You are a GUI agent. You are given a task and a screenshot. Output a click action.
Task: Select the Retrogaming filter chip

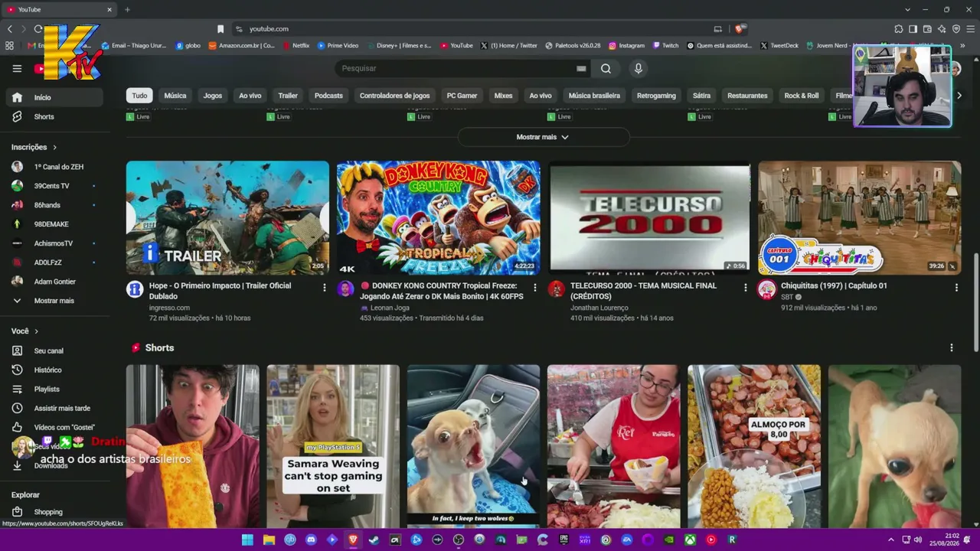click(x=656, y=96)
